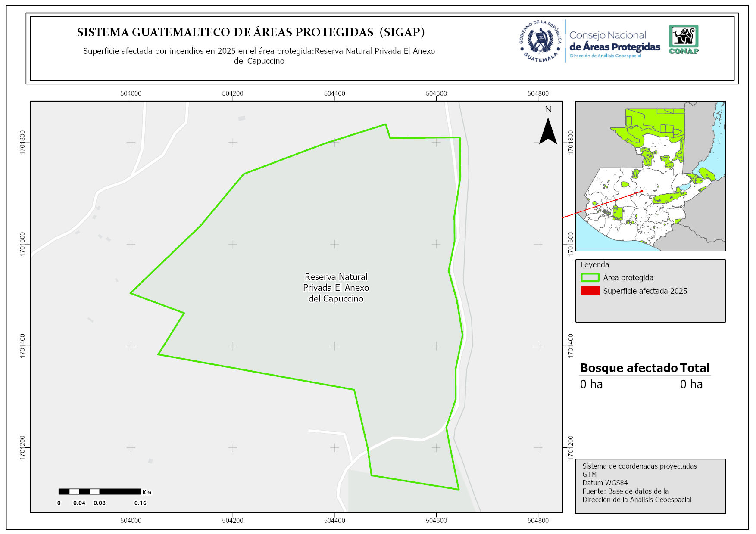Click the Dirección de Análisis Geoespacial logo subtitle
The width and height of the screenshot is (756, 534).
point(605,56)
